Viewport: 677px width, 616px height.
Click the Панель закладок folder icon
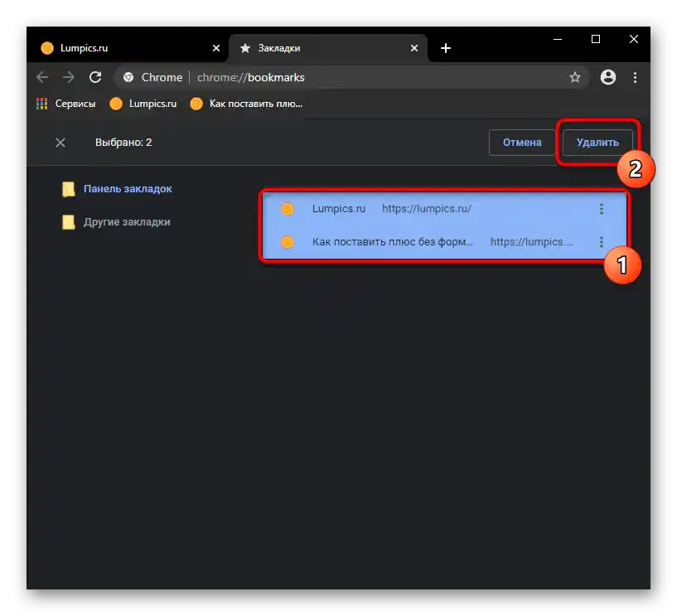[68, 189]
